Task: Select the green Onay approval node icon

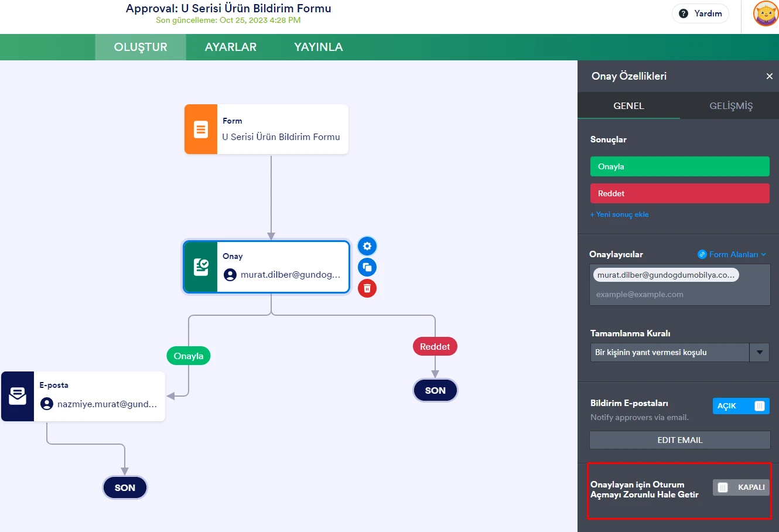Action: pos(201,267)
